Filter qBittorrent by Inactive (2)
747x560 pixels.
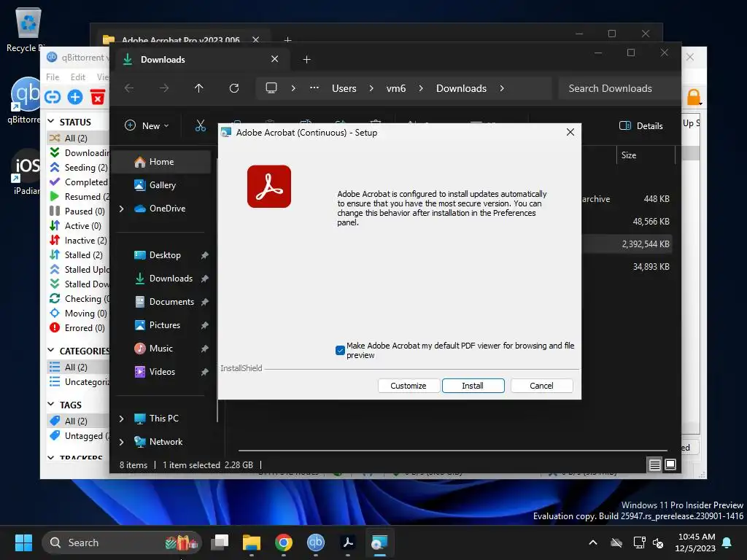(79, 241)
